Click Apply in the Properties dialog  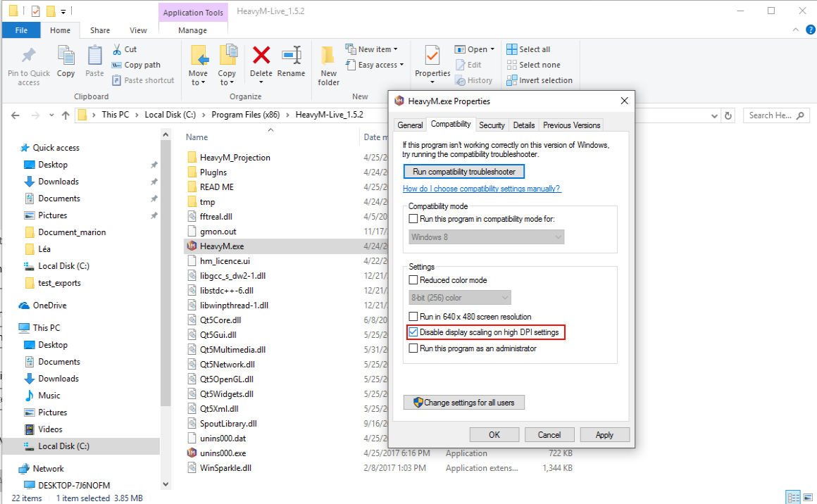[604, 435]
